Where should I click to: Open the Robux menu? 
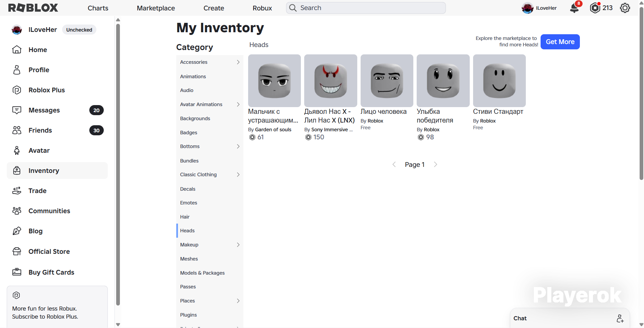(x=262, y=8)
